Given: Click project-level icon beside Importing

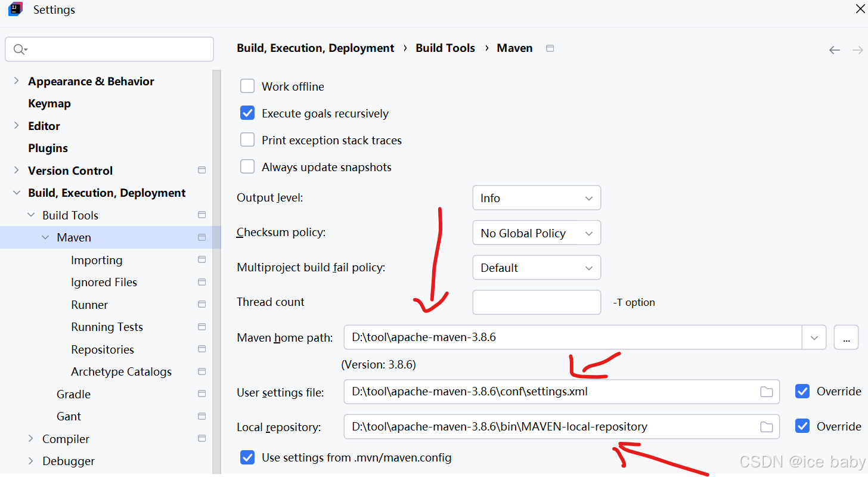Looking at the screenshot, I should click(x=201, y=260).
